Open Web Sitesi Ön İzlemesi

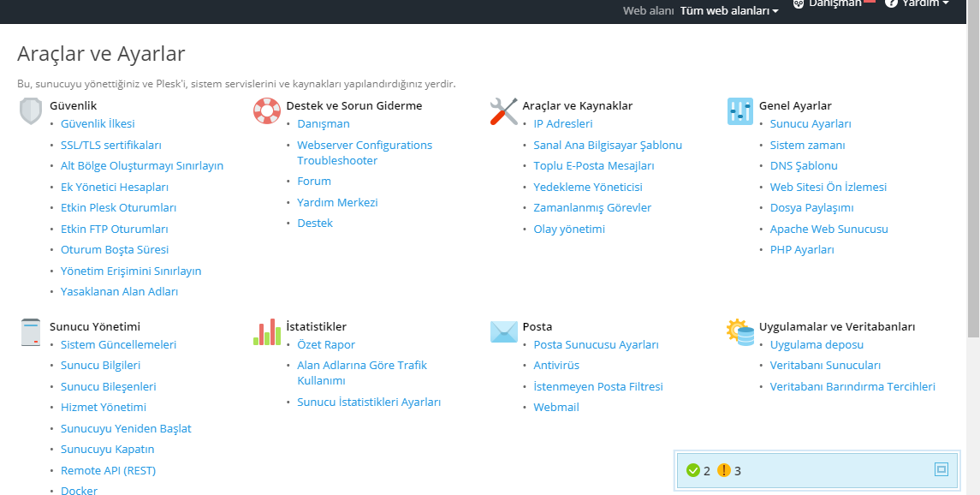[x=829, y=187]
